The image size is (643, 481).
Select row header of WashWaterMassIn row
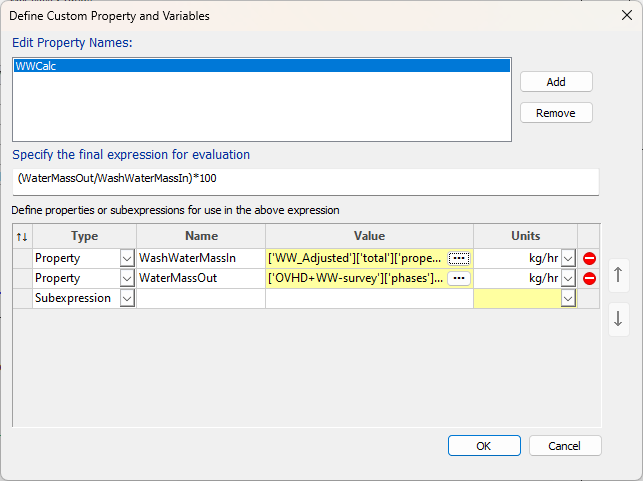point(23,258)
